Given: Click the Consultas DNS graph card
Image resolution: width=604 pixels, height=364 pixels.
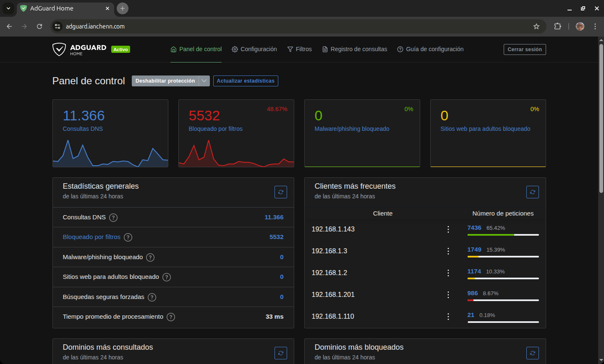Looking at the screenshot, I should point(110,133).
